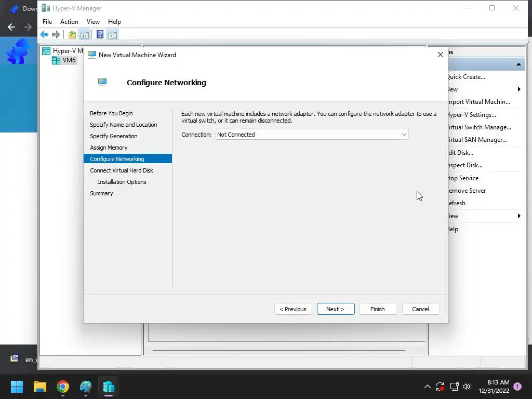532x399 pixels.
Task: Open the File menu
Action: point(47,22)
